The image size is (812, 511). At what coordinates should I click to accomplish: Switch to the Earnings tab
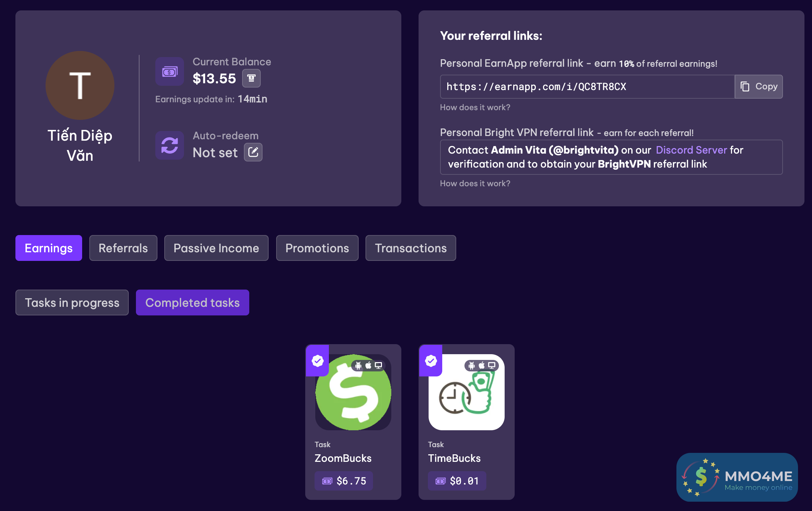click(x=49, y=248)
